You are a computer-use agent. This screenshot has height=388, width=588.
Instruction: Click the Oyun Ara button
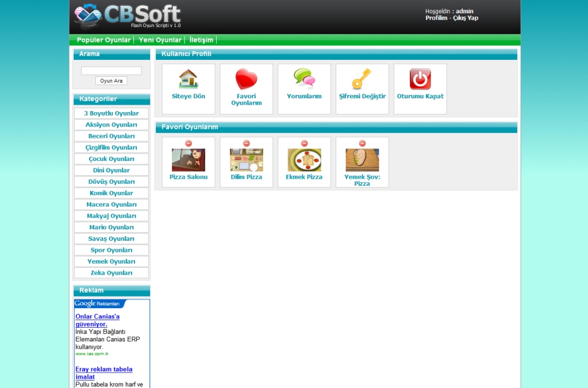[112, 80]
